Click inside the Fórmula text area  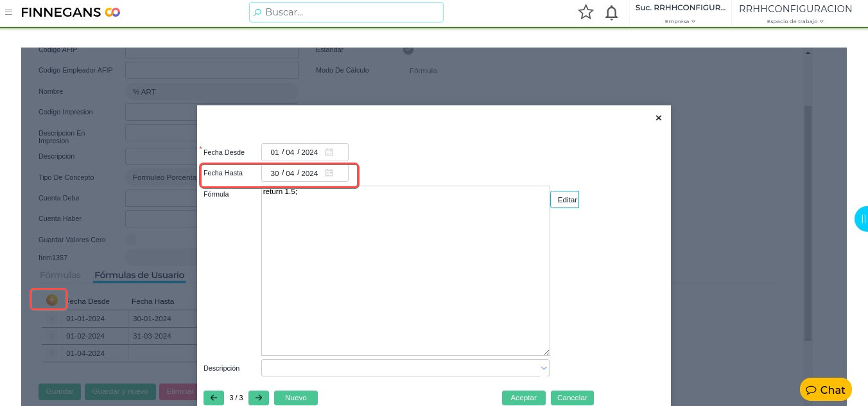pyautogui.click(x=406, y=270)
